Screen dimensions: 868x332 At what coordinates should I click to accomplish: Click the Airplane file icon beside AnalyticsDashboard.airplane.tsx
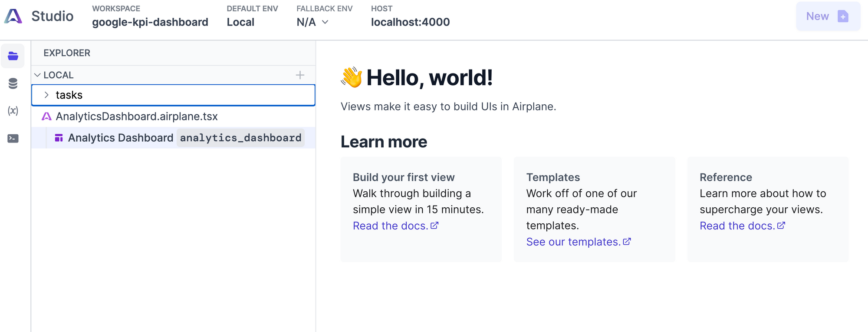46,116
